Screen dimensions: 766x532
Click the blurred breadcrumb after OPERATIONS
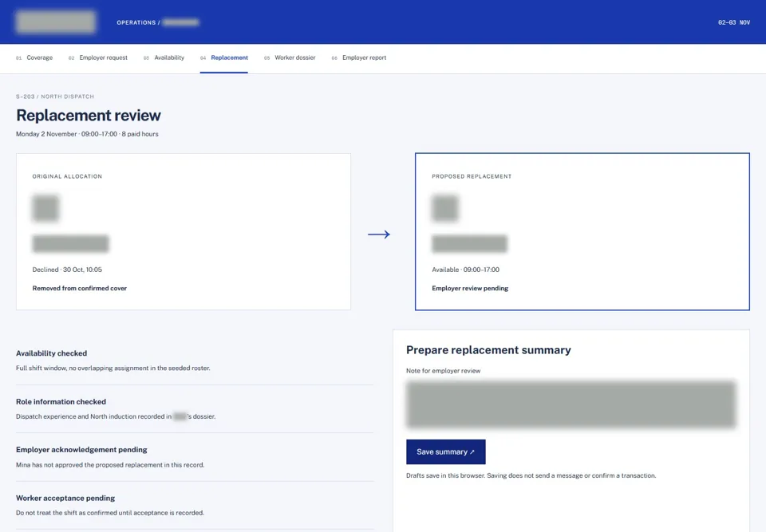click(x=181, y=22)
